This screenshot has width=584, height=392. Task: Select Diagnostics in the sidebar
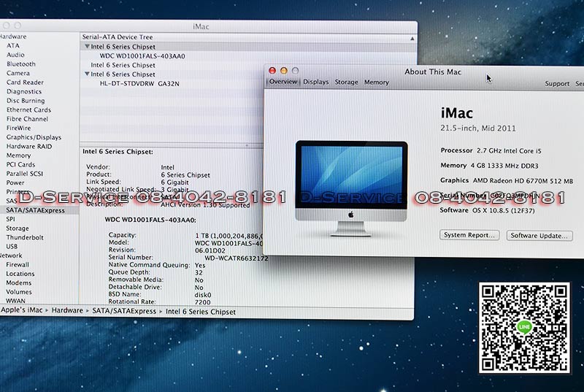coord(24,91)
